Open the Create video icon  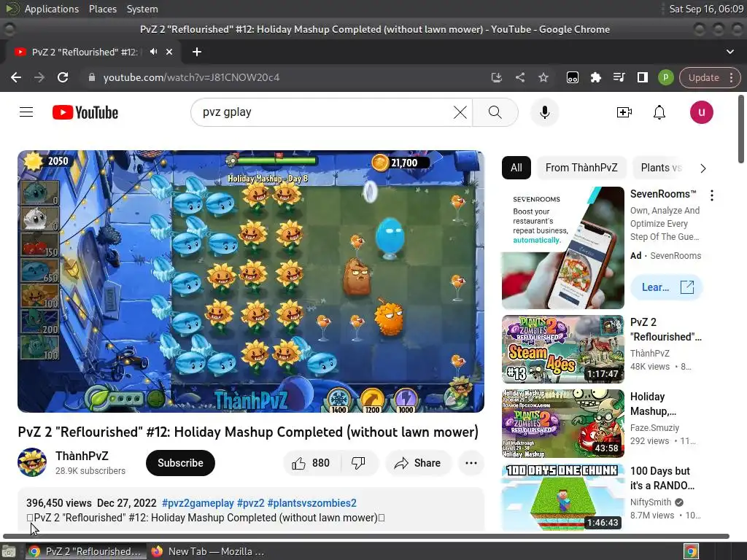click(624, 112)
